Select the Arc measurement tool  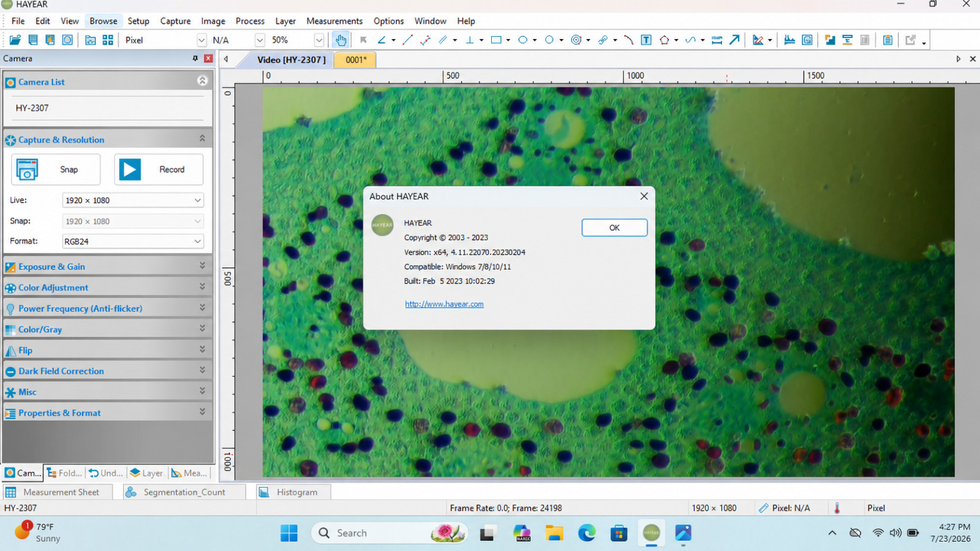tap(628, 40)
